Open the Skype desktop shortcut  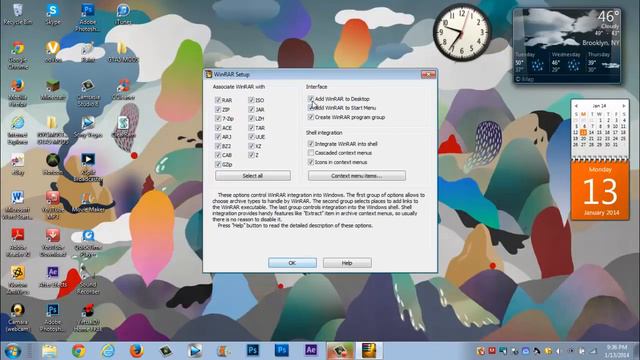click(x=53, y=14)
